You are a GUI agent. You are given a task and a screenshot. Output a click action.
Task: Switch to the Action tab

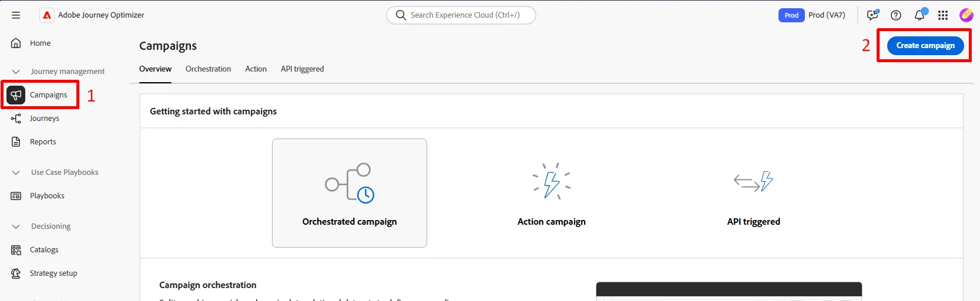tap(256, 69)
